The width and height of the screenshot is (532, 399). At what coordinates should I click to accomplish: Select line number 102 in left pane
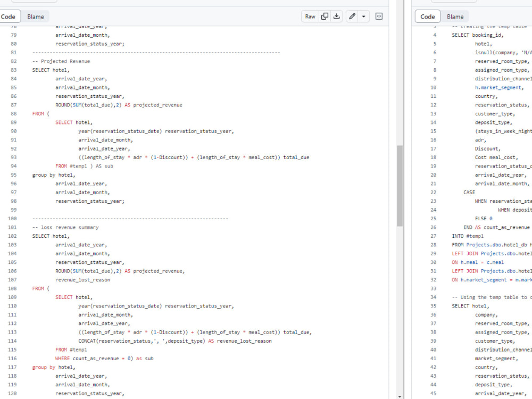coord(12,236)
